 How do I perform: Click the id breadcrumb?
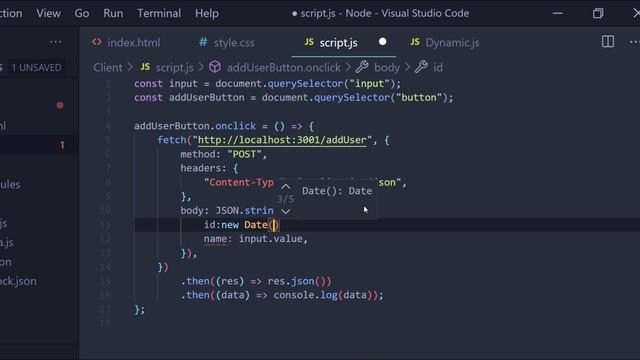pos(438,67)
